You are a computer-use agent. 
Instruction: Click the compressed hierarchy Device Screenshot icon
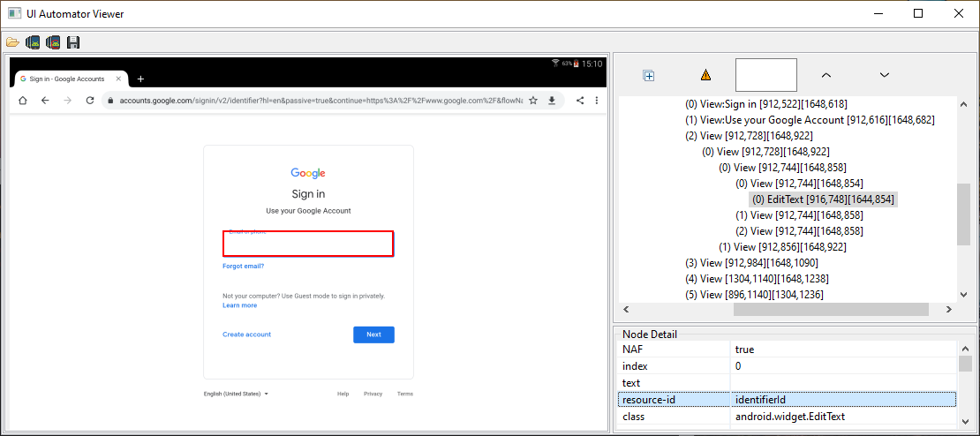(x=52, y=42)
